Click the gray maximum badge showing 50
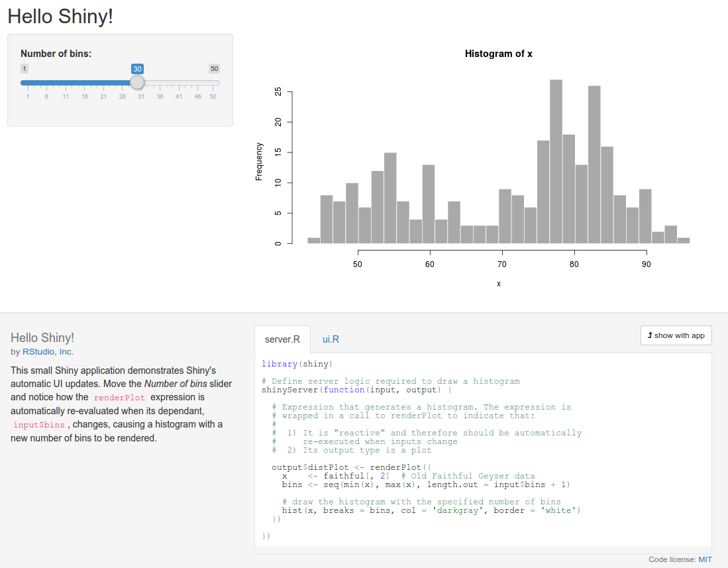 (214, 69)
